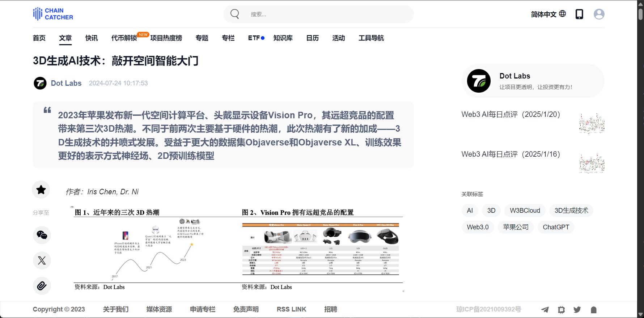Open 关于我们 footer link

(x=116, y=309)
